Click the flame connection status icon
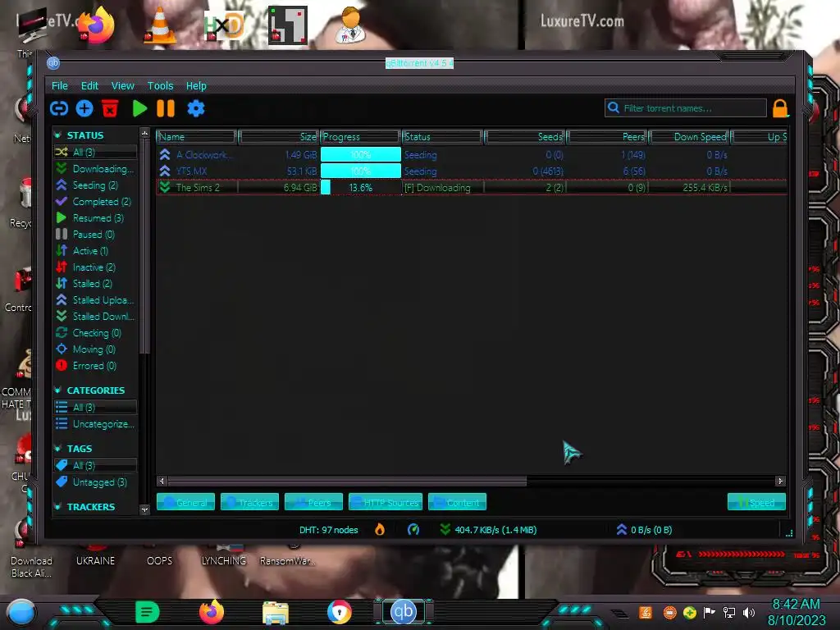Viewport: 840px width, 630px height. (380, 530)
